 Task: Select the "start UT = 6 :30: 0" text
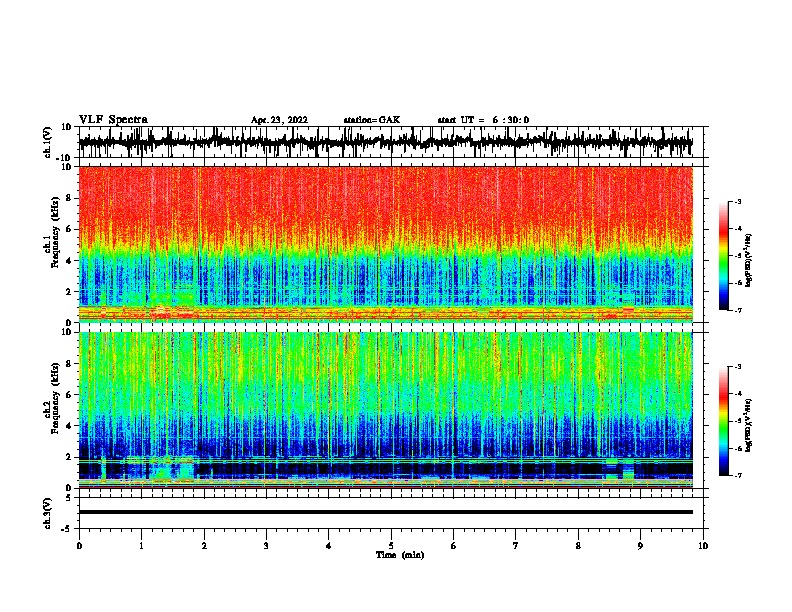coord(483,120)
